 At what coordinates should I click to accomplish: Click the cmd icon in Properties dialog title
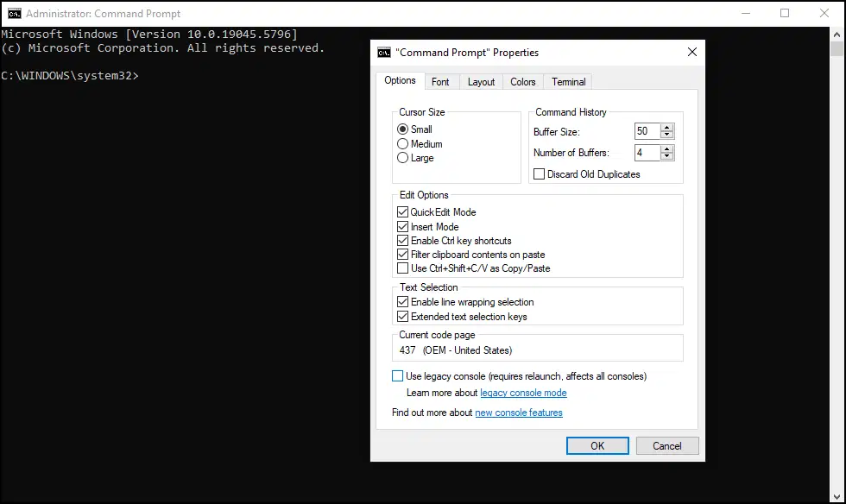point(384,53)
